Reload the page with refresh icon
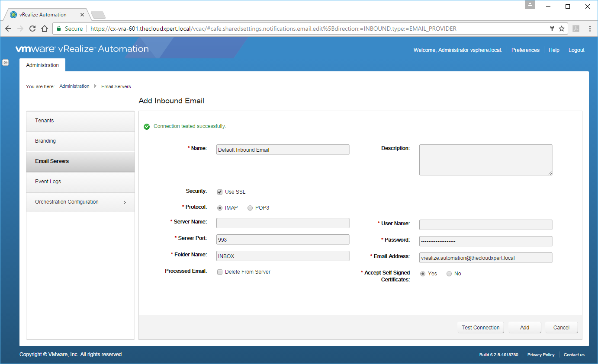The image size is (598, 364). point(32,29)
